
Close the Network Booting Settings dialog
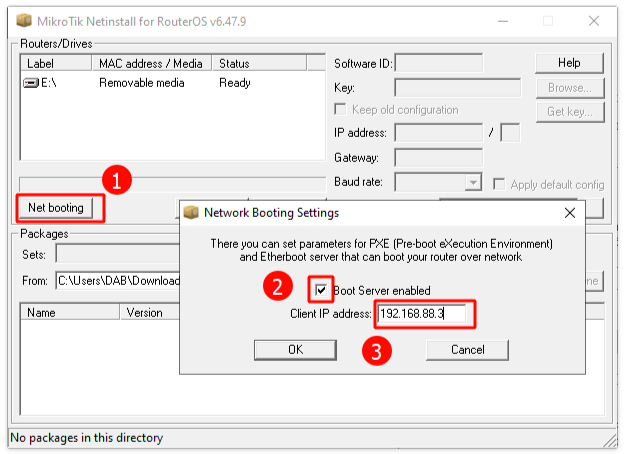[x=570, y=213]
